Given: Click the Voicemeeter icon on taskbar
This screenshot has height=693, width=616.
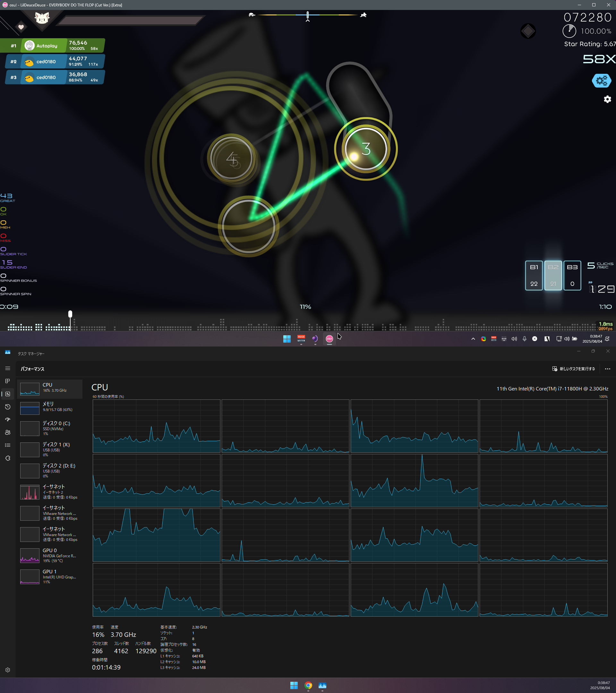Looking at the screenshot, I should coord(301,339).
